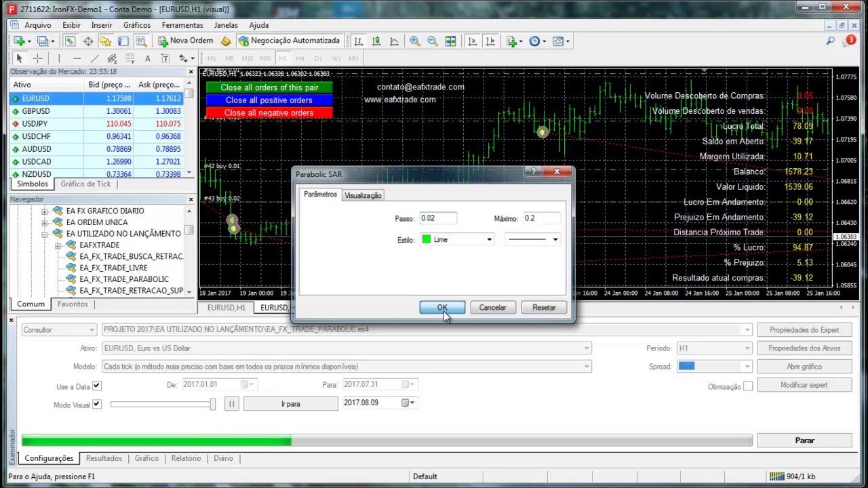
Task: Open the 'Período' H1 dropdown
Action: (715, 348)
